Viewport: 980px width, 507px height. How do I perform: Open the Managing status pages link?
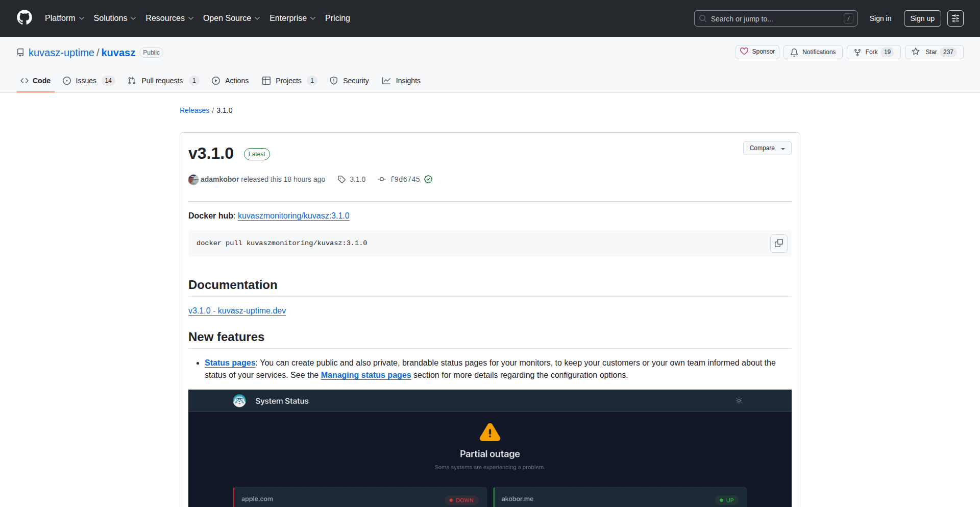point(366,375)
